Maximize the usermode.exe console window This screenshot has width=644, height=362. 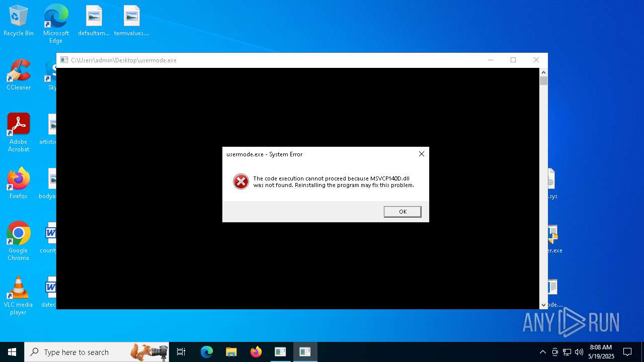pyautogui.click(x=513, y=60)
